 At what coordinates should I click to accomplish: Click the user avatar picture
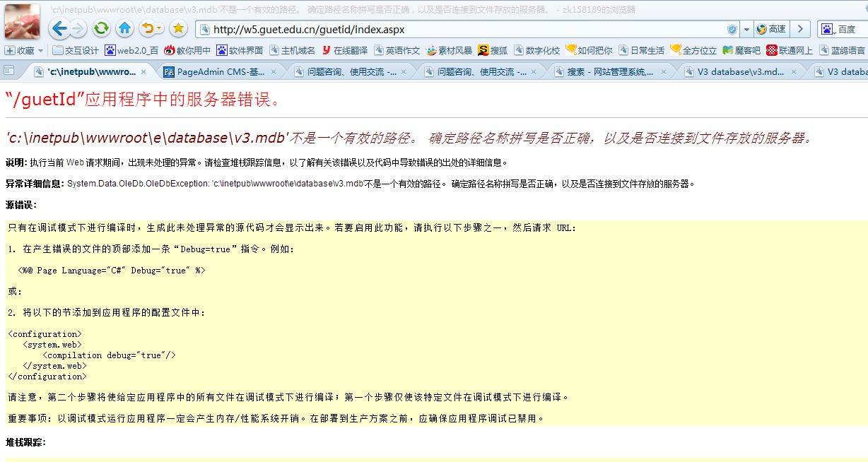pos(23,21)
